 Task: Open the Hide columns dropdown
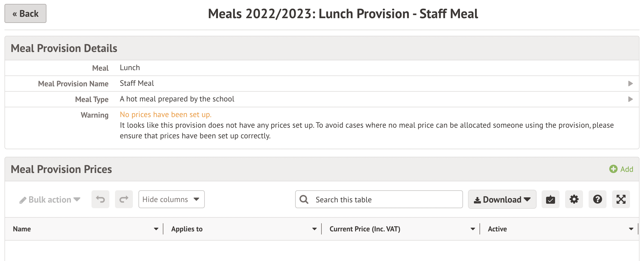point(171,199)
